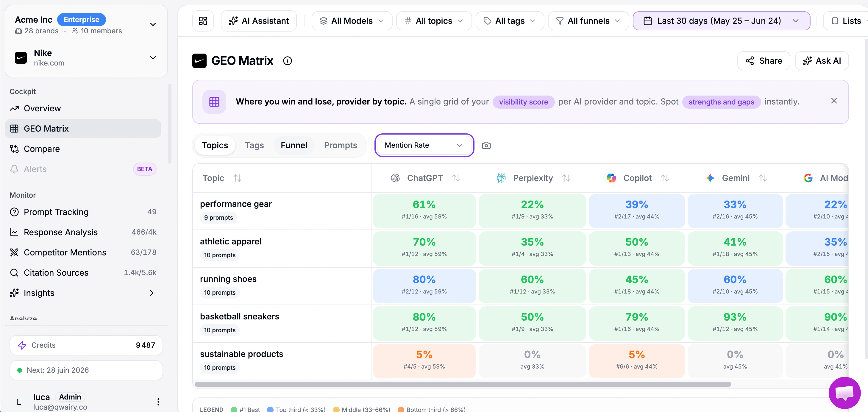868x412 pixels.
Task: Dismiss the visibility score info banner
Action: click(x=834, y=101)
